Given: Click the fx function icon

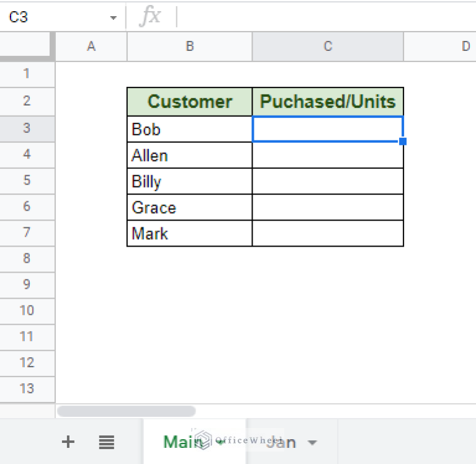Looking at the screenshot, I should pyautogui.click(x=150, y=17).
